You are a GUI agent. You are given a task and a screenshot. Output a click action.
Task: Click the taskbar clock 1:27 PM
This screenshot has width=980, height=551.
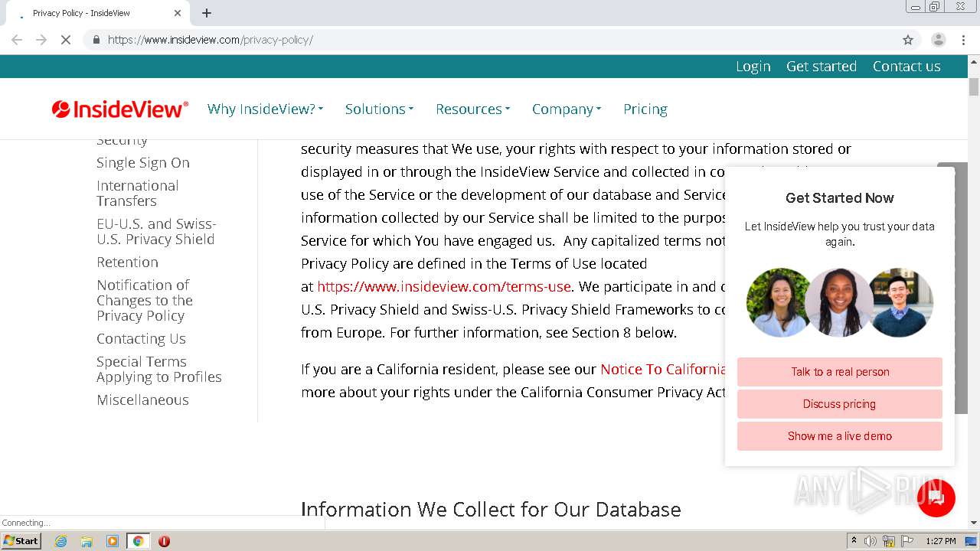coord(941,541)
